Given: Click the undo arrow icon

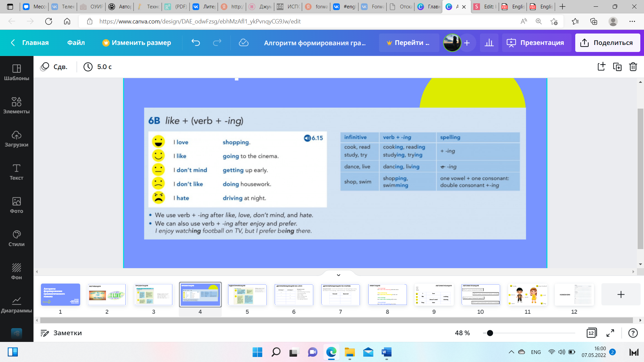Looking at the screenshot, I should tap(196, 43).
